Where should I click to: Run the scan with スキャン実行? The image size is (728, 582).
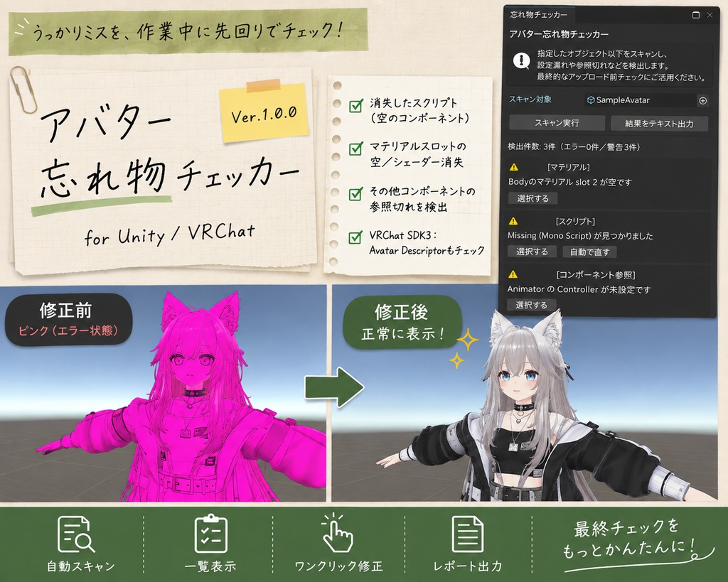click(557, 123)
